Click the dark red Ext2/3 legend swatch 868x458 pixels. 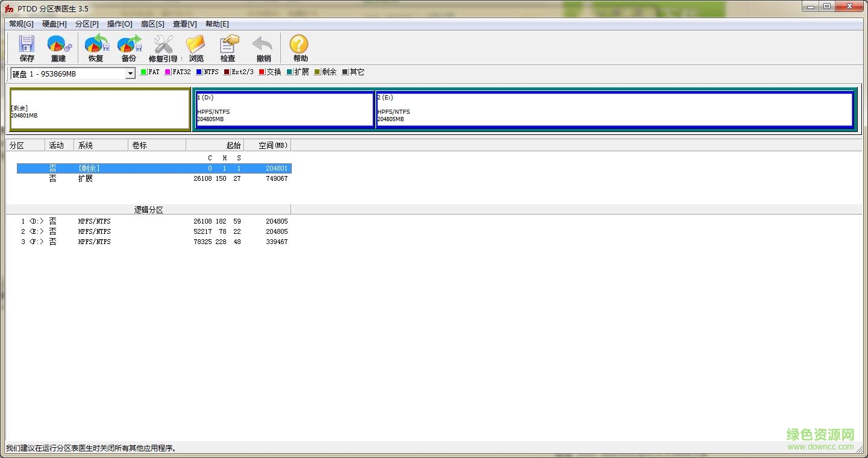tap(227, 72)
